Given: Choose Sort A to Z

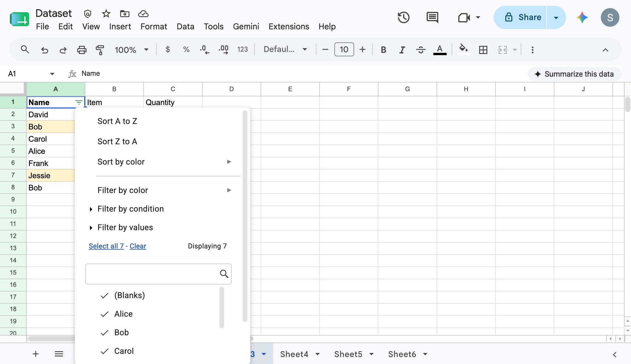Looking at the screenshot, I should click(117, 121).
